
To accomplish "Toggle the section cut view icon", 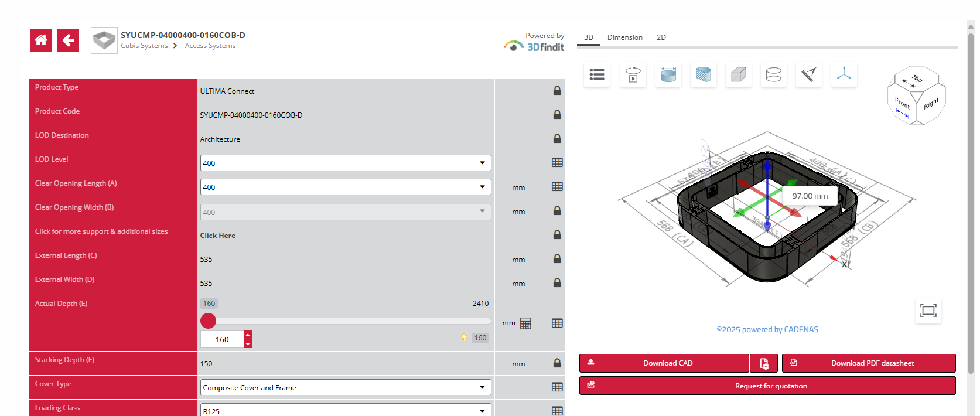I will (x=703, y=74).
